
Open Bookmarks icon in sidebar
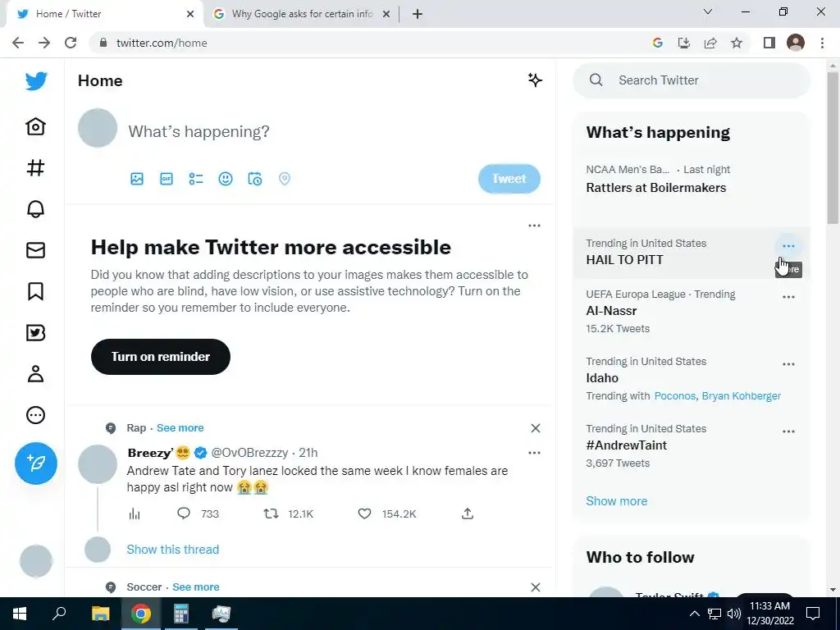(x=36, y=291)
